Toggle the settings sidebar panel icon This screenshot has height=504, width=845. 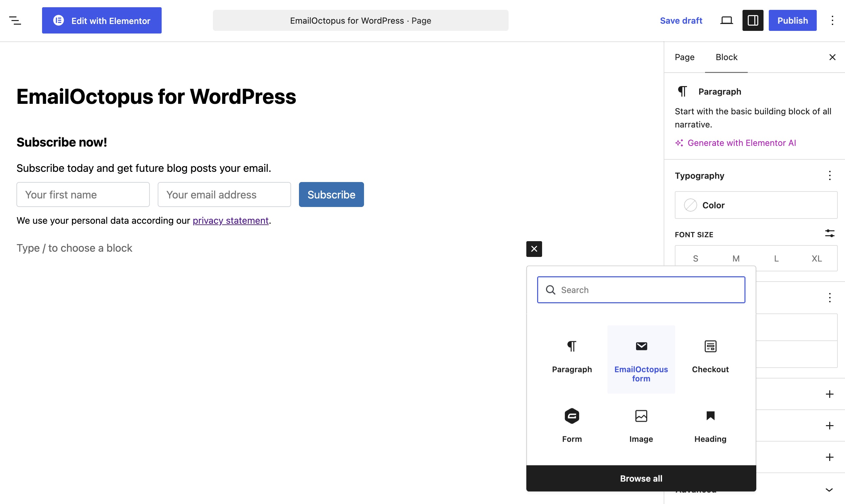753,21
